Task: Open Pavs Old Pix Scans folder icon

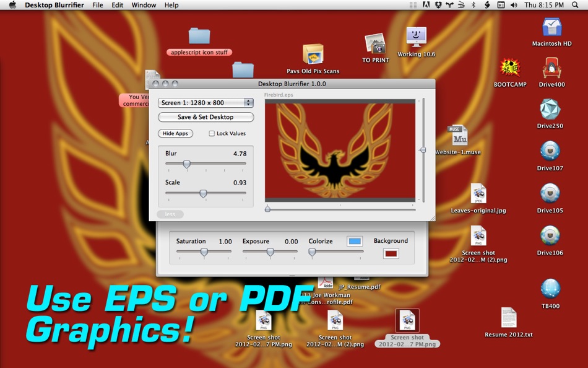Action: 313,54
